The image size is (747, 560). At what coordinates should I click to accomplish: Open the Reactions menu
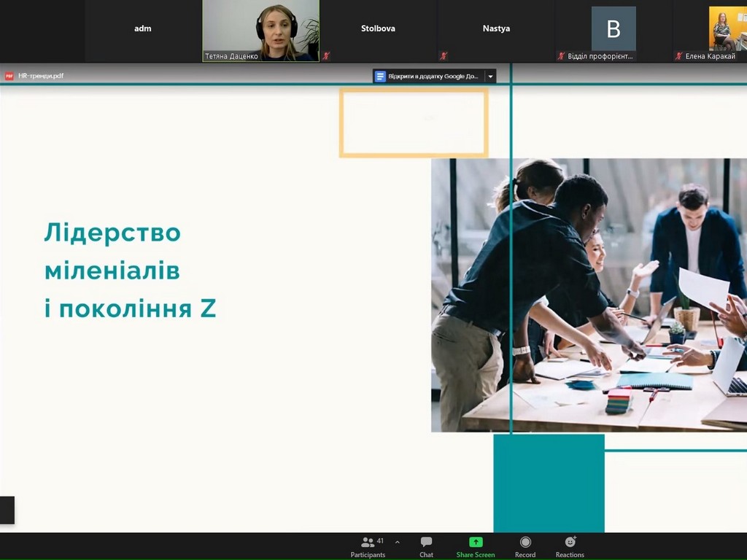click(x=570, y=547)
